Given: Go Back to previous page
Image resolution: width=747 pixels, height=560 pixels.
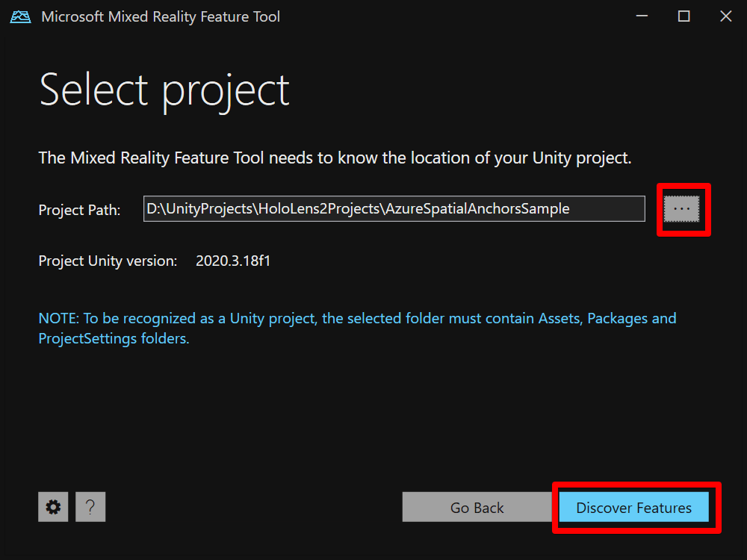Looking at the screenshot, I should pyautogui.click(x=477, y=507).
